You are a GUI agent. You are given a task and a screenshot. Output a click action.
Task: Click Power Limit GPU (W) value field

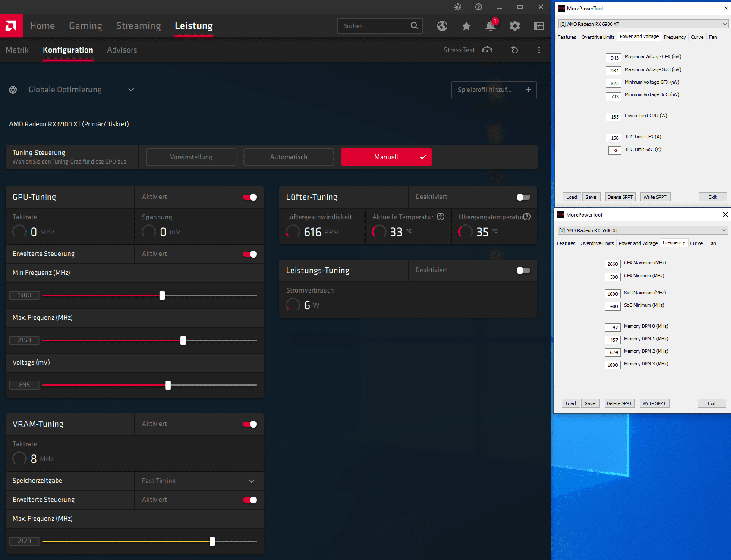[x=614, y=117]
